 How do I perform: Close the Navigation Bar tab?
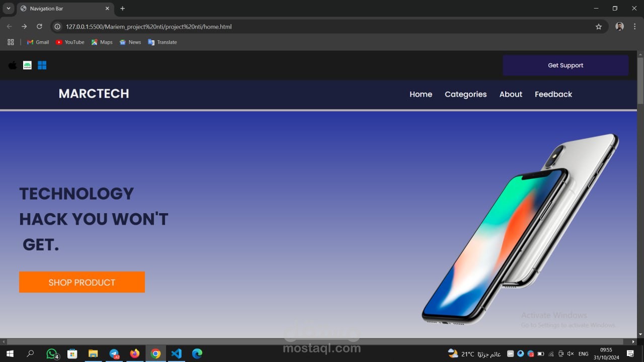click(x=107, y=9)
